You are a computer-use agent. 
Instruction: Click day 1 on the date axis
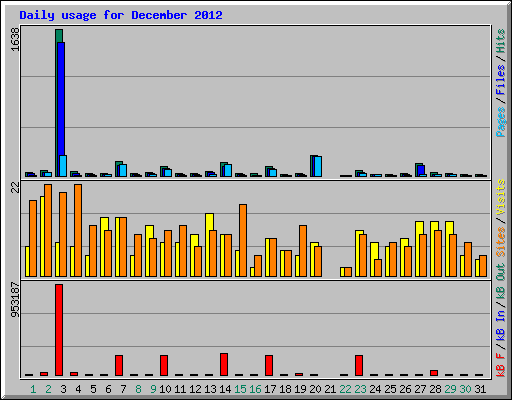pyautogui.click(x=33, y=389)
